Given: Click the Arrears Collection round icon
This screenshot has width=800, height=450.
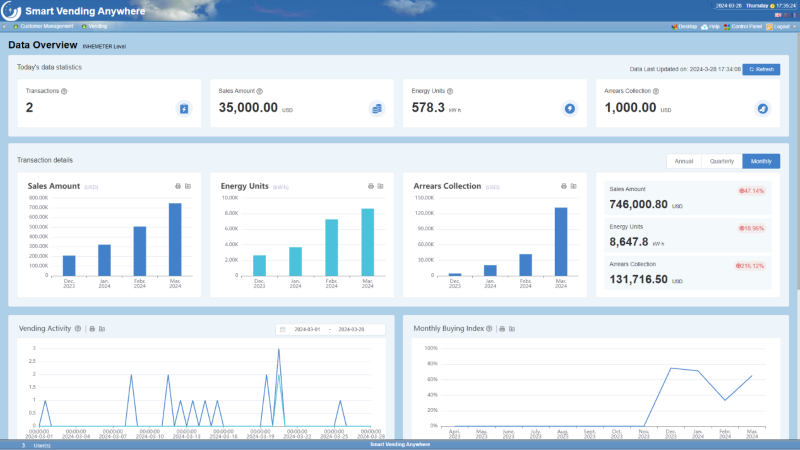Looking at the screenshot, I should click(763, 109).
